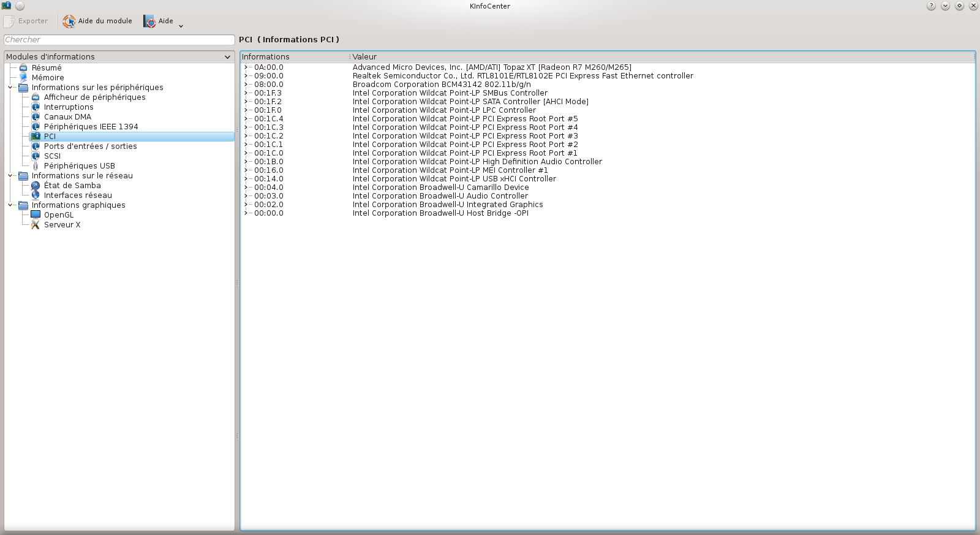Select Wildcat Point-LP SATA Controller row
The image size is (980, 535).
click(x=470, y=102)
